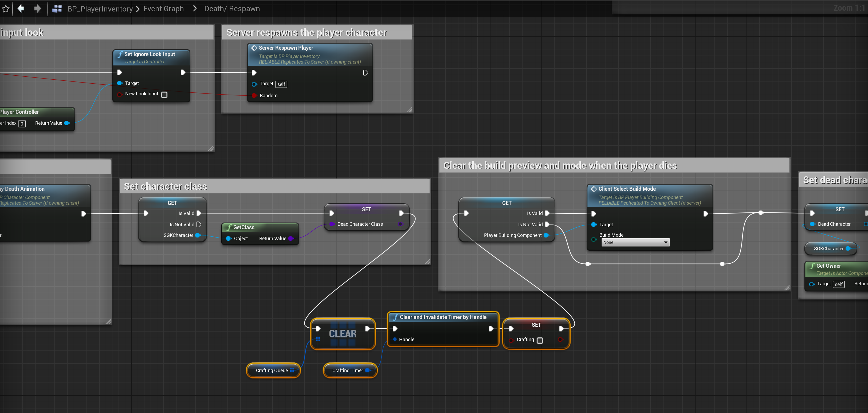Select Event Graph breadcrumb item
The width and height of the screenshot is (868, 413).
click(x=163, y=9)
